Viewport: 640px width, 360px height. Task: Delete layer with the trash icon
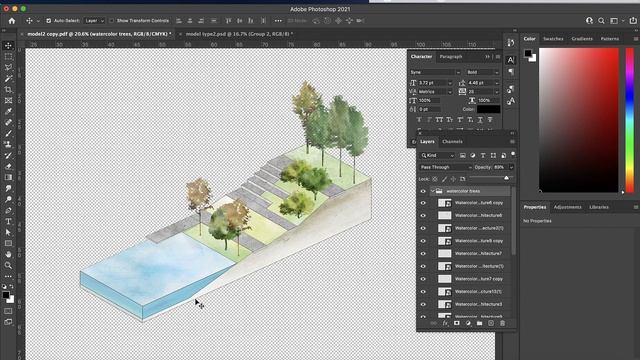click(502, 323)
